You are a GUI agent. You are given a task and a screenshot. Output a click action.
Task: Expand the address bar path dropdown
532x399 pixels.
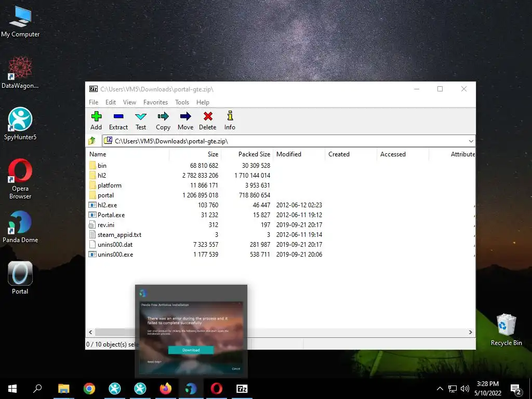tap(471, 141)
